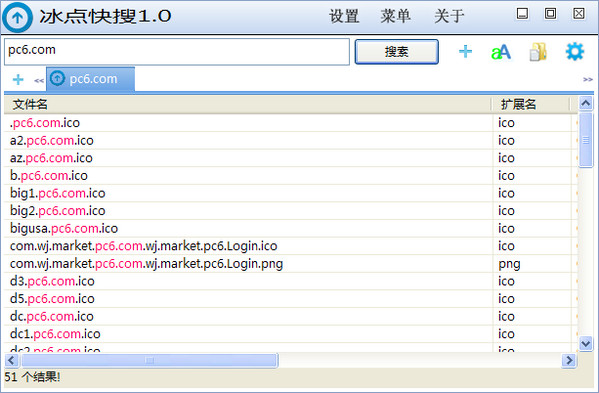
Task: Click the yellow folder files icon
Action: (538, 52)
